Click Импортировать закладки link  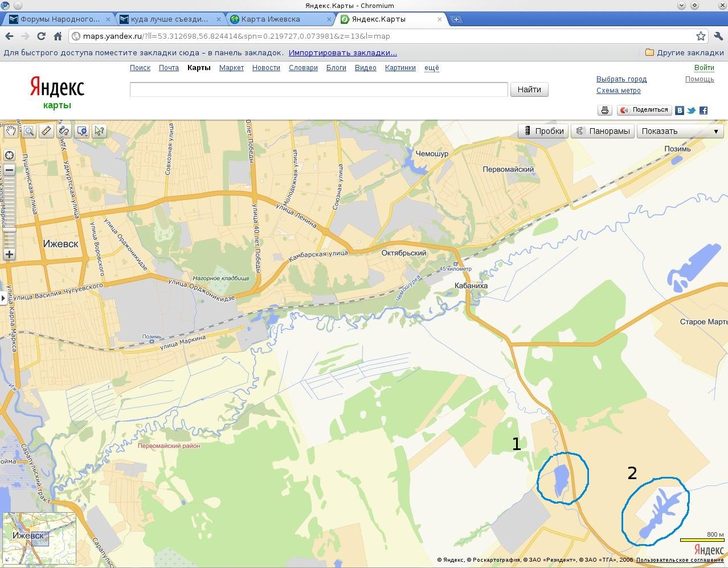point(343,53)
